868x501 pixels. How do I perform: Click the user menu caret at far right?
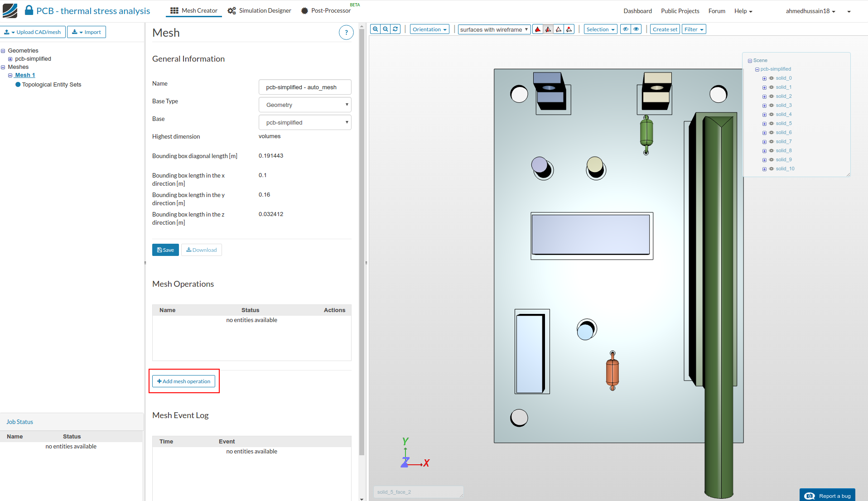[849, 11]
